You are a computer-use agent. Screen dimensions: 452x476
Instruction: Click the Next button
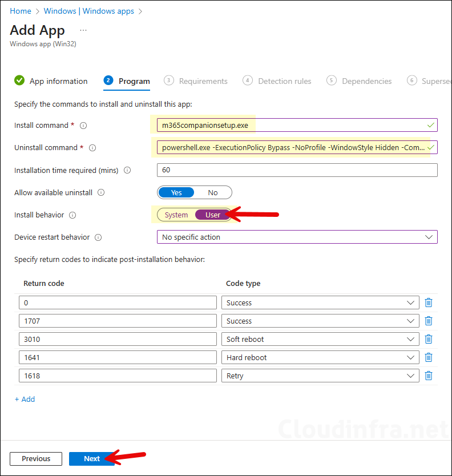(91, 459)
